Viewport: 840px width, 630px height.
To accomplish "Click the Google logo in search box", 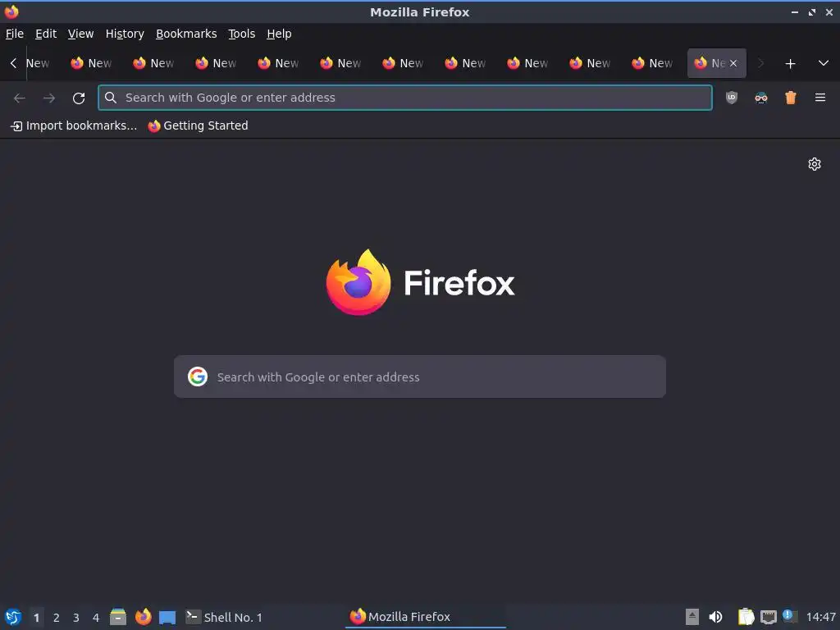I will pyautogui.click(x=198, y=377).
